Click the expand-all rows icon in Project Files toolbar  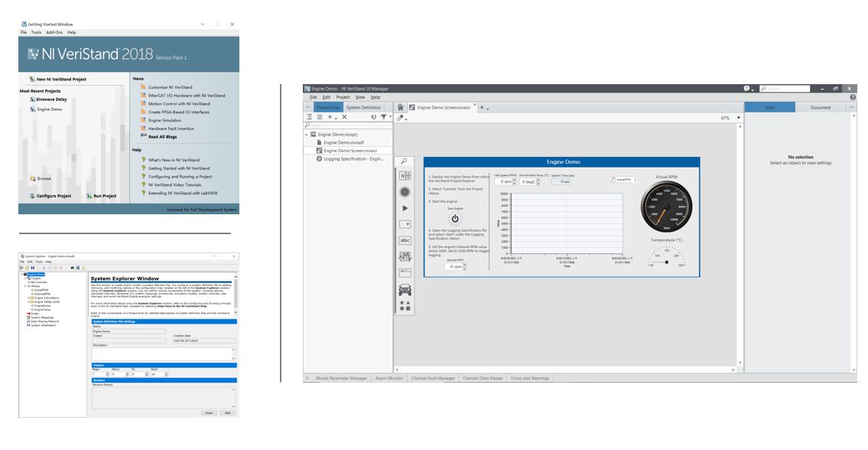310,117
